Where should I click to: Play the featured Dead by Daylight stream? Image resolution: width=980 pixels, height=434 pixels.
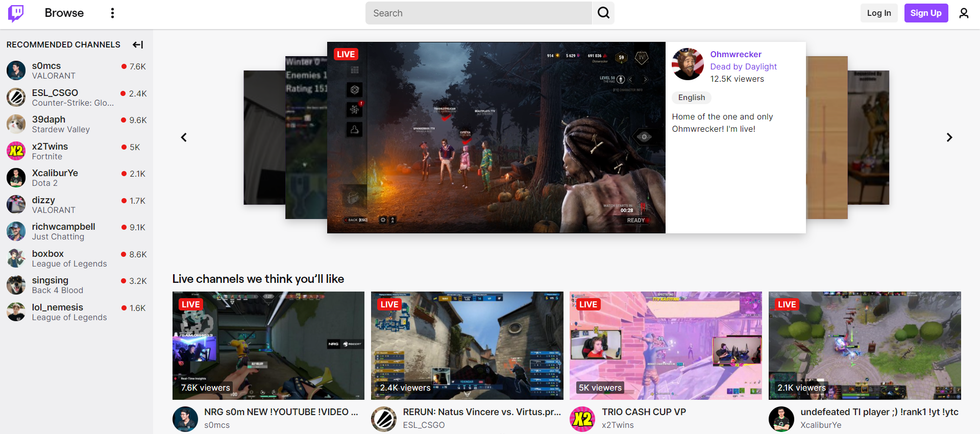[496, 137]
